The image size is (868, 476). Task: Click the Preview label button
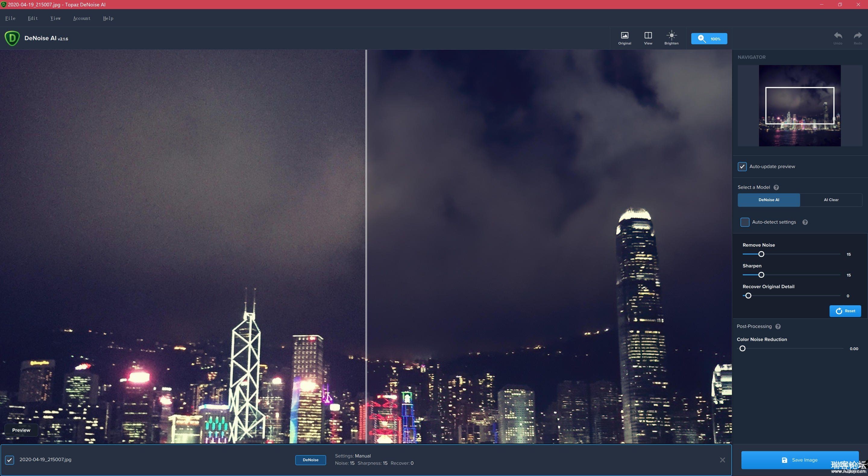point(21,430)
